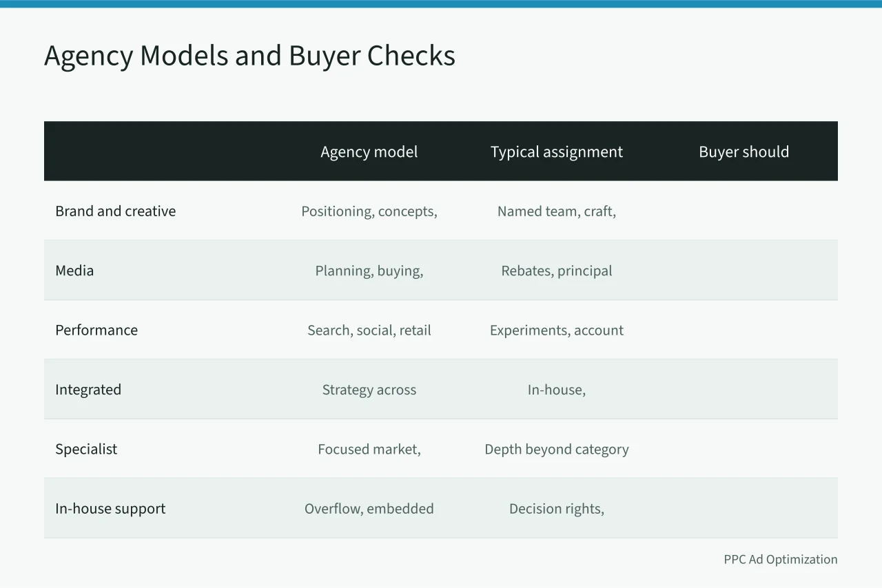Viewport: 882px width, 588px height.
Task: Select the cell 'Overflow, embedded'
Action: click(369, 509)
